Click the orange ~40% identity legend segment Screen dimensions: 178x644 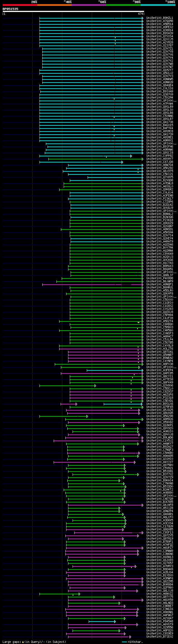[x=55, y=5]
